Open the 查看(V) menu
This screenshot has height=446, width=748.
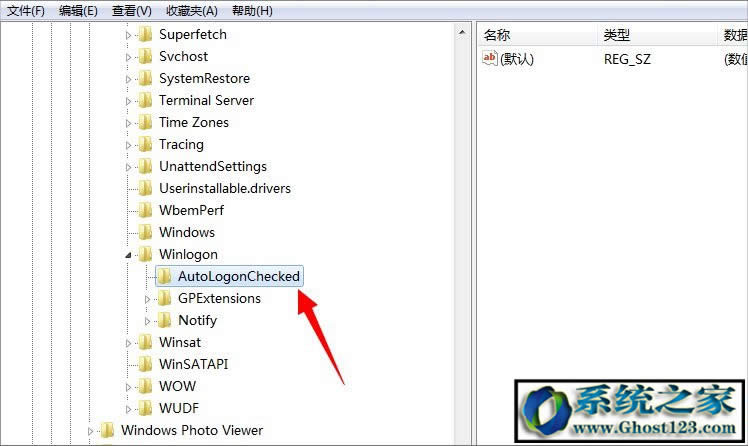tap(132, 10)
